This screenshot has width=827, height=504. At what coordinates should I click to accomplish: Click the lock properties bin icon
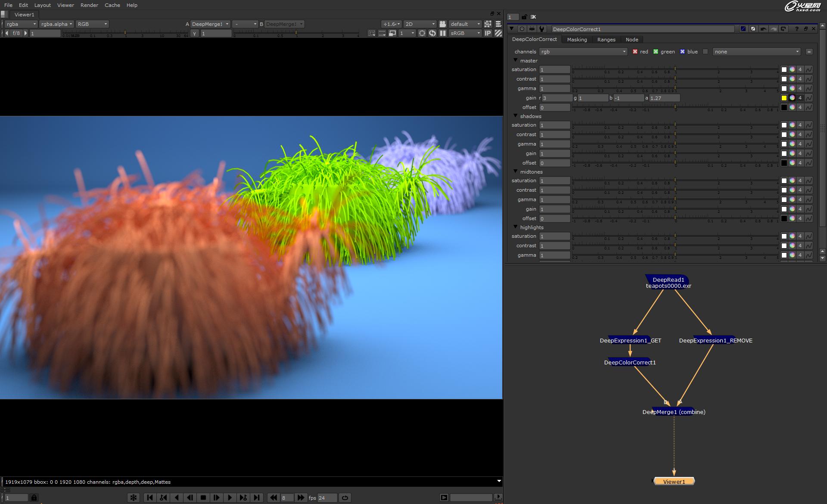pos(524,17)
